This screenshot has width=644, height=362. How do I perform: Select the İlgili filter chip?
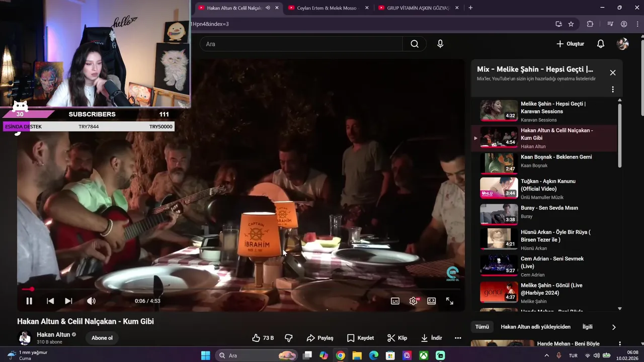(587, 327)
